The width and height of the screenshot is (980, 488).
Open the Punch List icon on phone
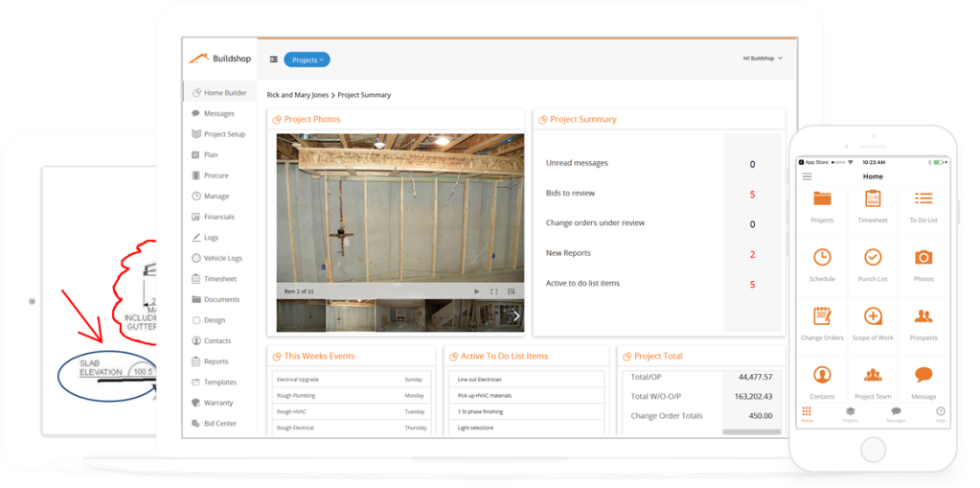click(x=873, y=258)
